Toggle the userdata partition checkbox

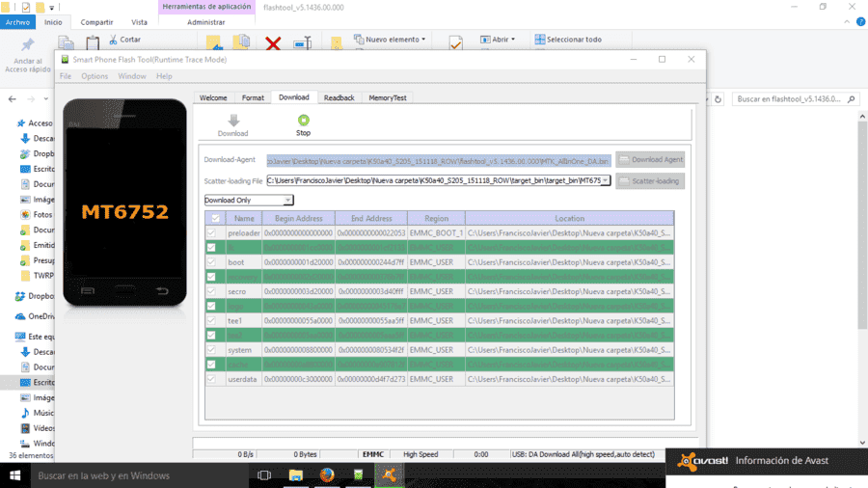pyautogui.click(x=211, y=379)
